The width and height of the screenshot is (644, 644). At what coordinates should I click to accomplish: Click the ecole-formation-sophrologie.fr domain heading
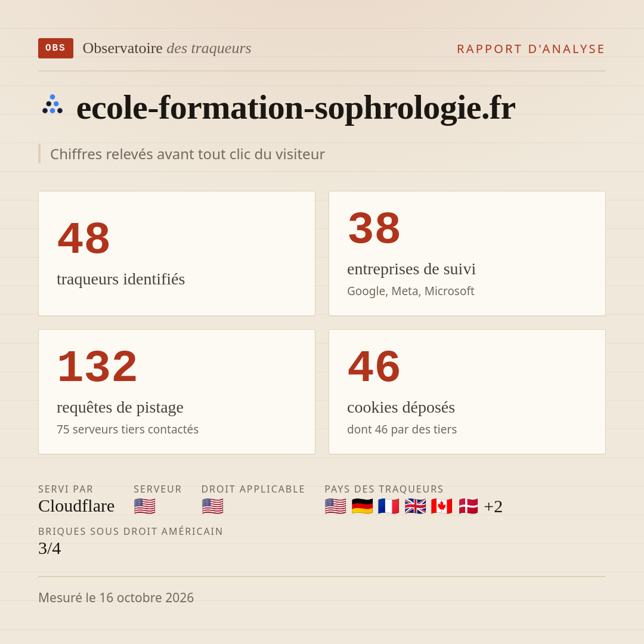[296, 107]
